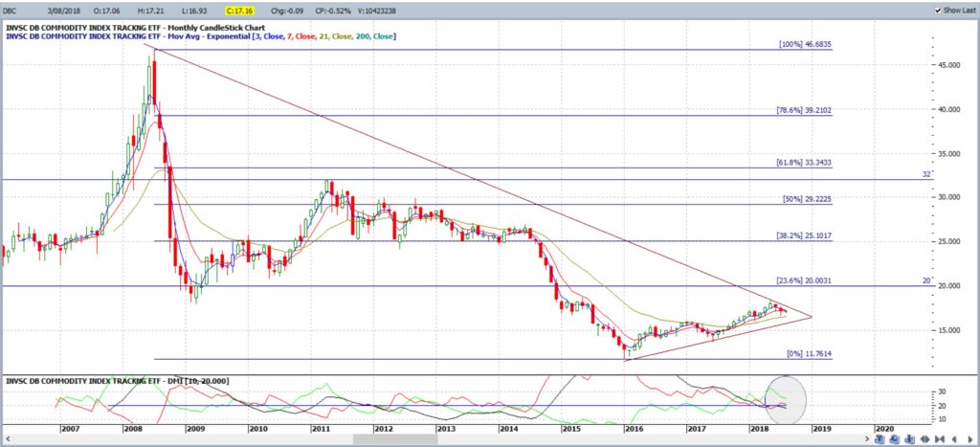This screenshot has height=447, width=980.
Task: Click the Mov Avg Exponential indicator label
Action: pos(201,36)
